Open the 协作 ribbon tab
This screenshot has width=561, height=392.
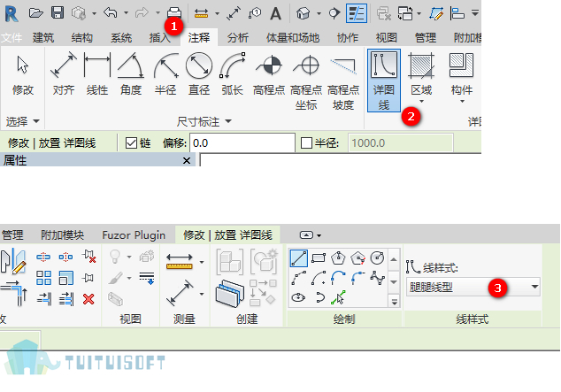[348, 37]
